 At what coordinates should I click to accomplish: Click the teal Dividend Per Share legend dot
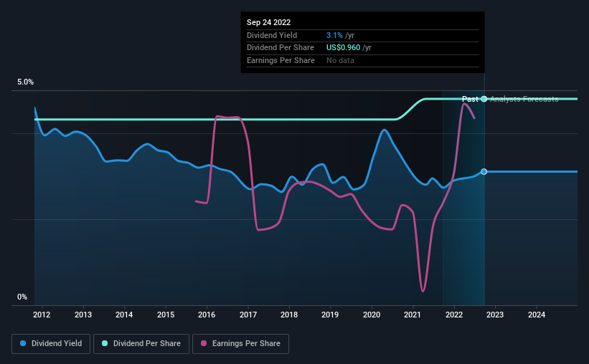click(105, 343)
